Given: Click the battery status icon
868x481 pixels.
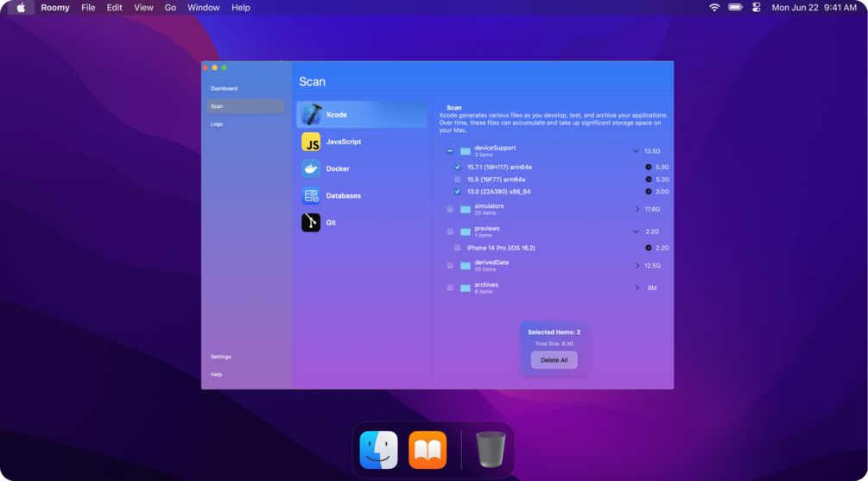Looking at the screenshot, I should pyautogui.click(x=735, y=8).
